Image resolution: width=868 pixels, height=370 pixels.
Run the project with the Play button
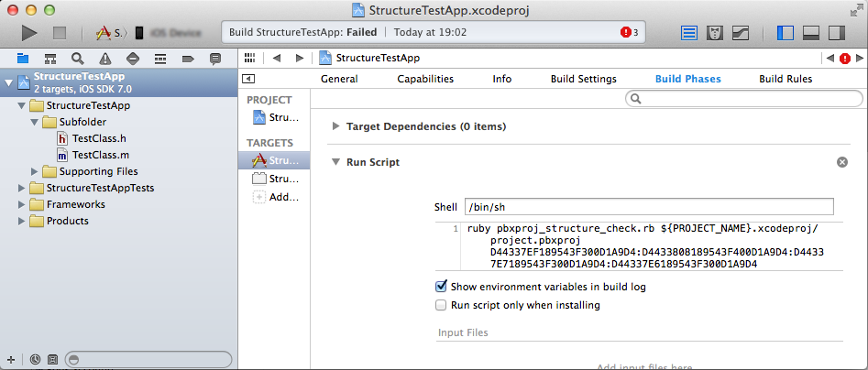click(29, 33)
